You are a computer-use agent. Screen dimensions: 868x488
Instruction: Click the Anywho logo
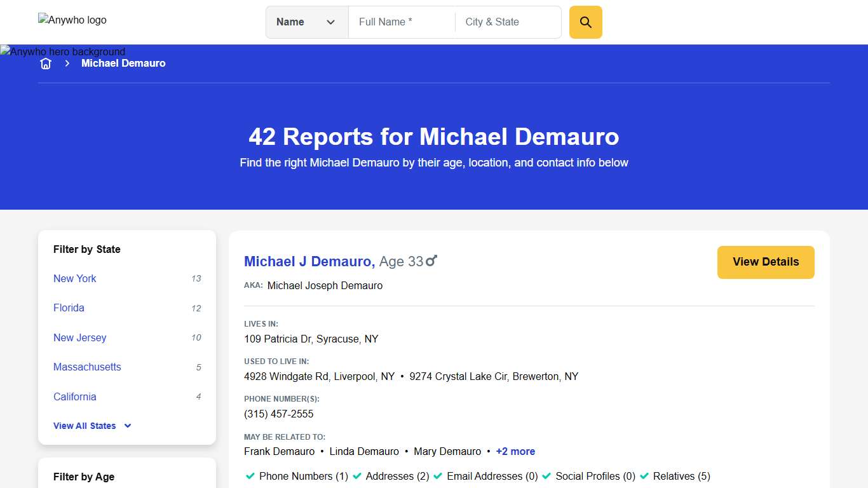point(72,20)
